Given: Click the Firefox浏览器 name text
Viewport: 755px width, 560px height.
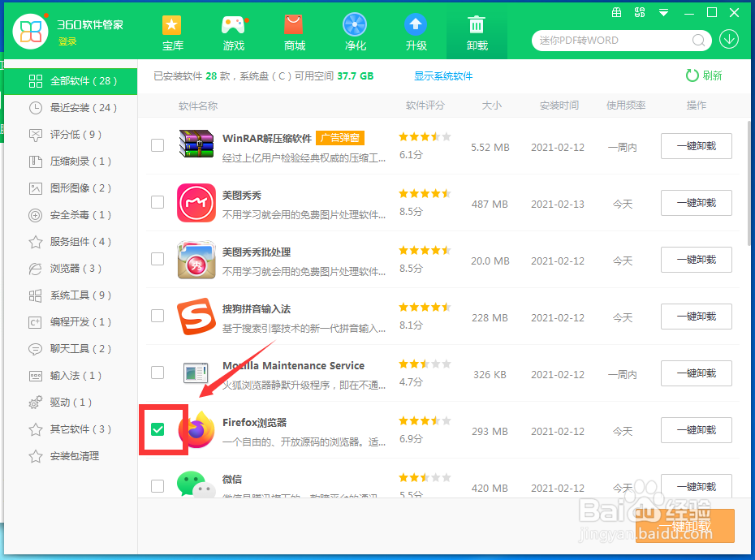Looking at the screenshot, I should point(254,423).
